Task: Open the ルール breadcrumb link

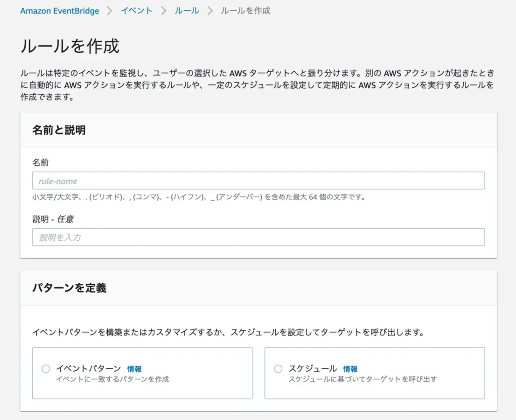Action: [187, 11]
